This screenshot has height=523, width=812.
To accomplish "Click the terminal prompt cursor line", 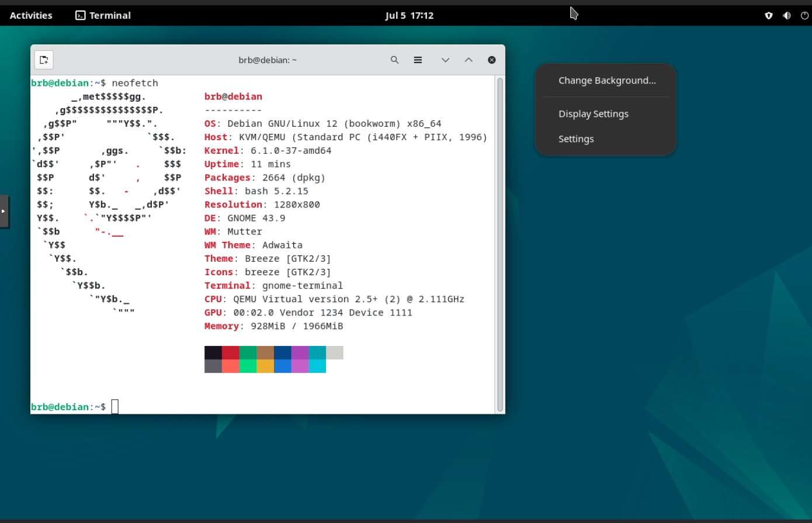I will pyautogui.click(x=115, y=407).
